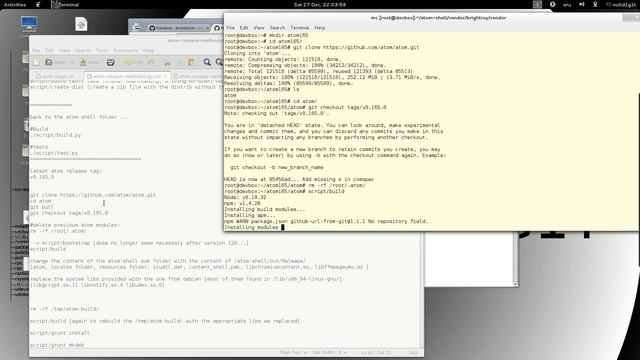
Task: Close the atom-release-methodology.txt tab in gedit
Action: (165, 76)
